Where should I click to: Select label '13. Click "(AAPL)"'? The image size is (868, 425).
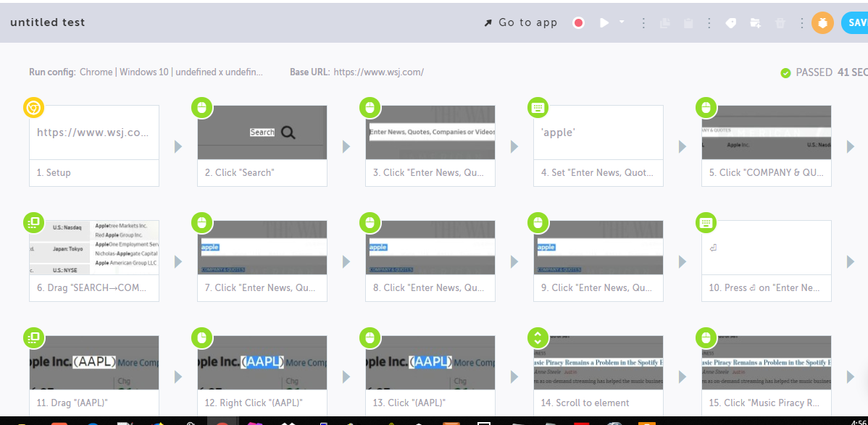coord(409,403)
